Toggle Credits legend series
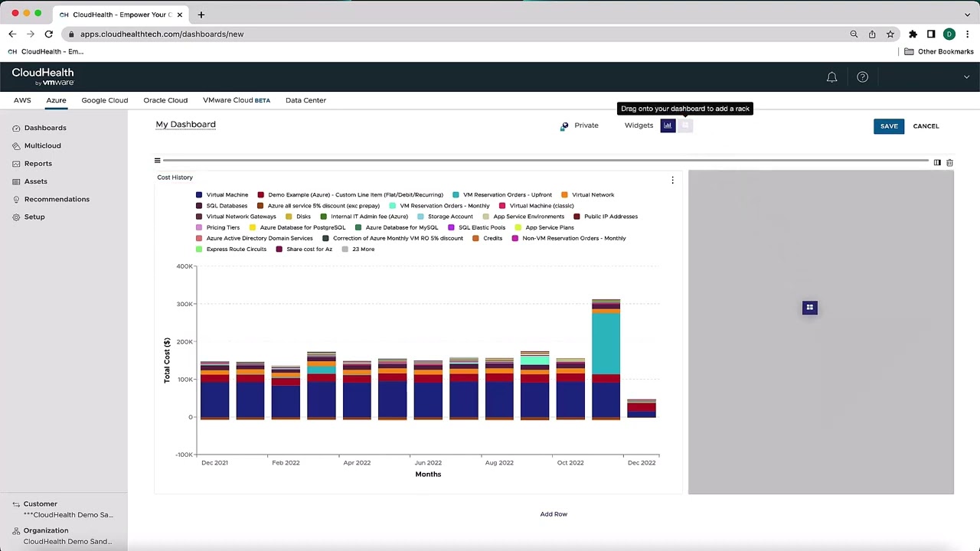Screen dimensions: 980x551 tap(487, 238)
